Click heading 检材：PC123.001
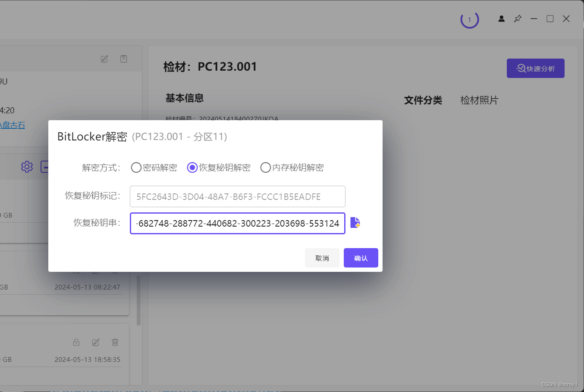The image size is (584, 392). tap(210, 67)
